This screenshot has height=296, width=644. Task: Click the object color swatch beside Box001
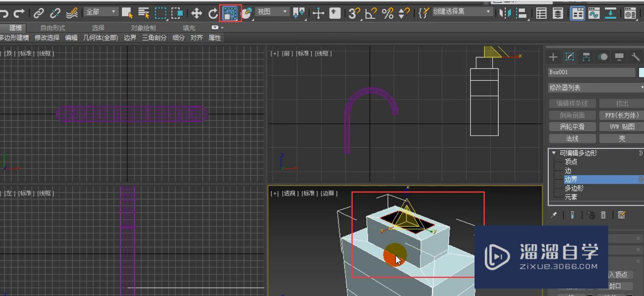(x=641, y=72)
